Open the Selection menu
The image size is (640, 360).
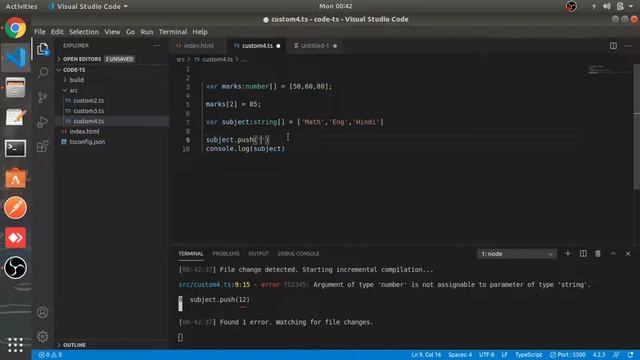point(84,32)
